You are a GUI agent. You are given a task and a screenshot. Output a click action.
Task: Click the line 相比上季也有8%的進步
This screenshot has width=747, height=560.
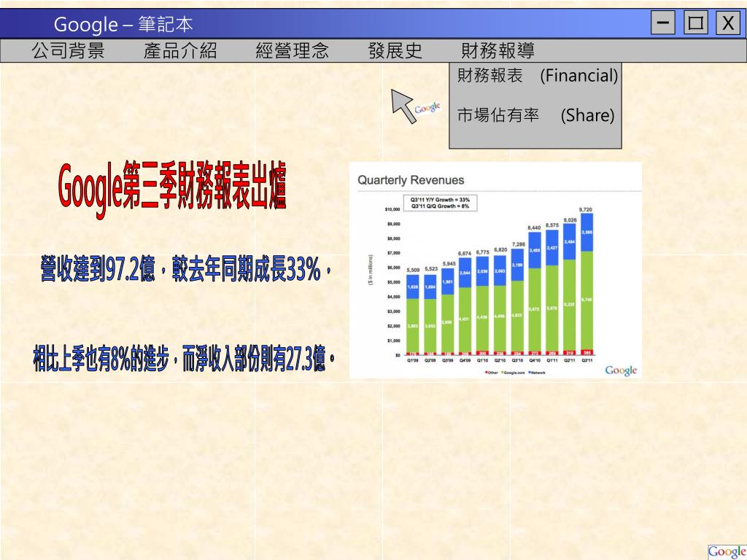click(x=185, y=358)
